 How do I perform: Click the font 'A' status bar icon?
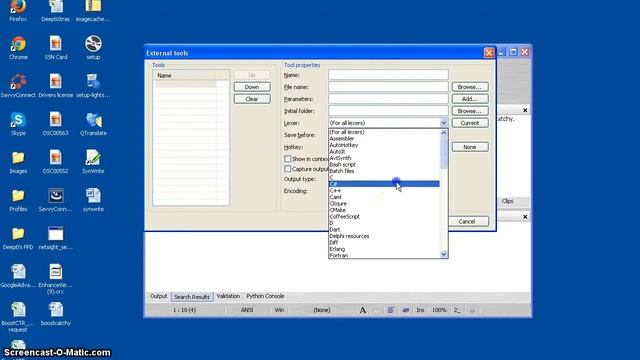click(362, 310)
